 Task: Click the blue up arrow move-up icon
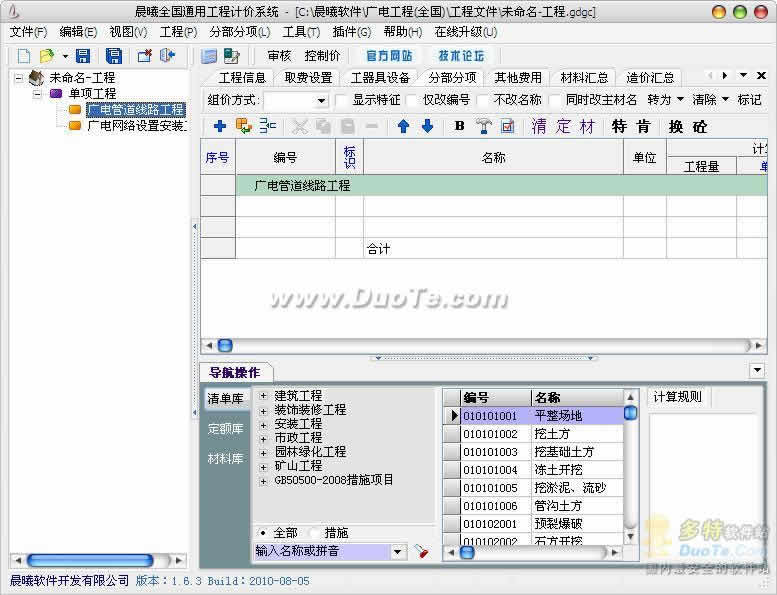[x=403, y=126]
